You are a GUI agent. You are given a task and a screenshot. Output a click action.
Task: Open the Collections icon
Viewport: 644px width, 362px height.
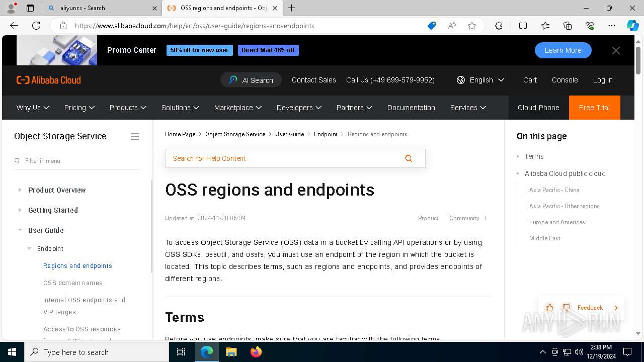point(568,26)
